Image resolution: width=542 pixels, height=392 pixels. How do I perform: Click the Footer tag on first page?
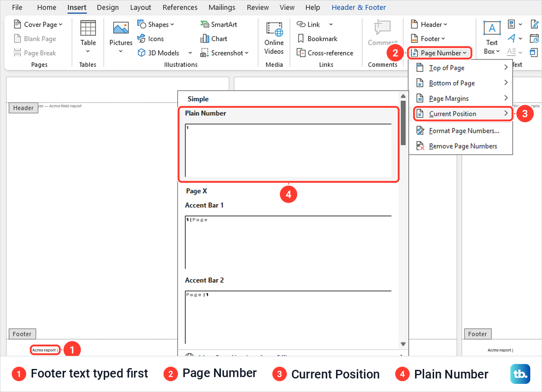tap(22, 334)
